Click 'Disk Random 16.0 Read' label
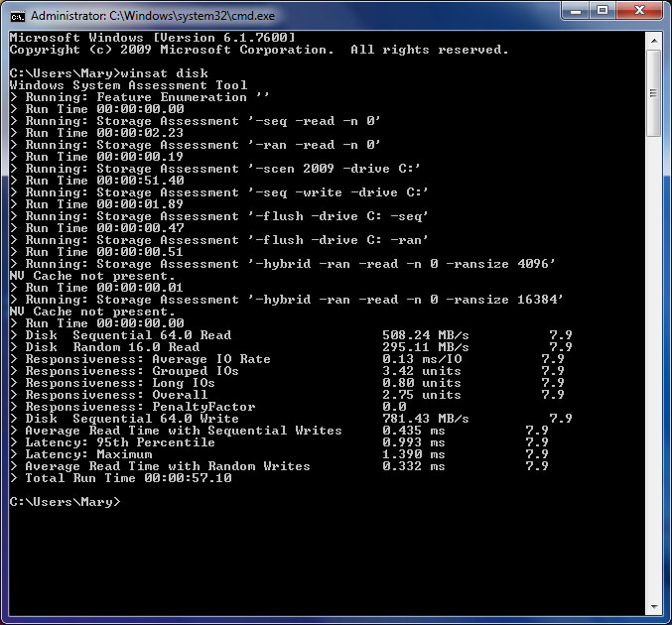The height and width of the screenshot is (625, 672). point(112,347)
